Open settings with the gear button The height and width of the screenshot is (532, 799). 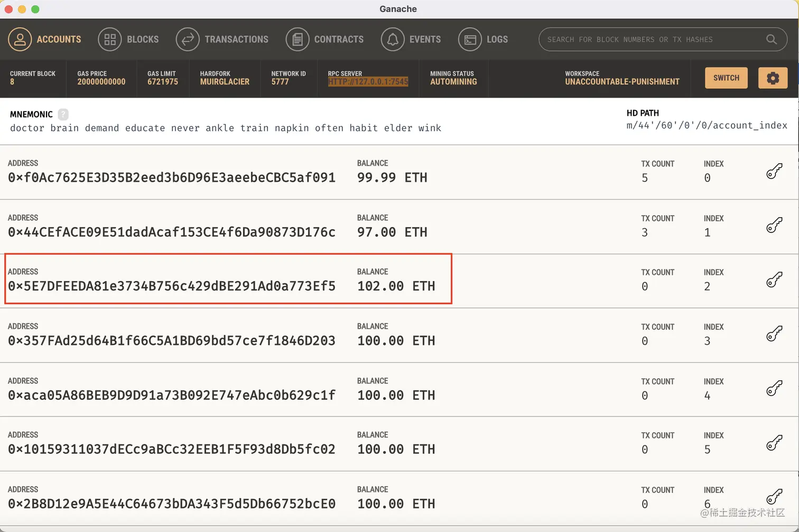[773, 78]
